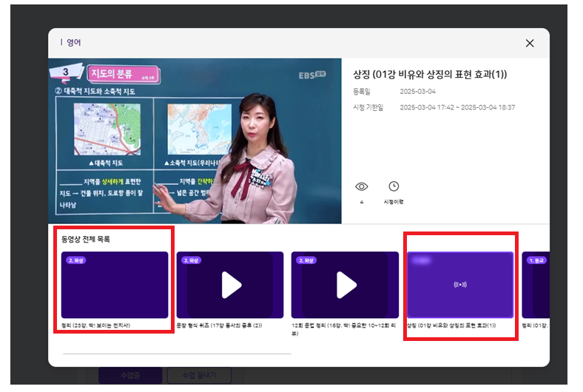Click the 2. 화상 badge on 문장 형식 퀴즈

pos(189,260)
